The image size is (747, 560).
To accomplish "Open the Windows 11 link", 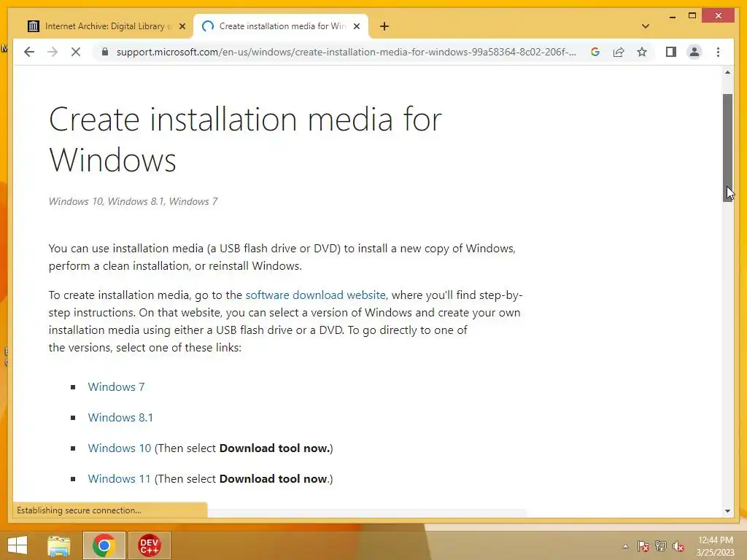I will coord(119,478).
